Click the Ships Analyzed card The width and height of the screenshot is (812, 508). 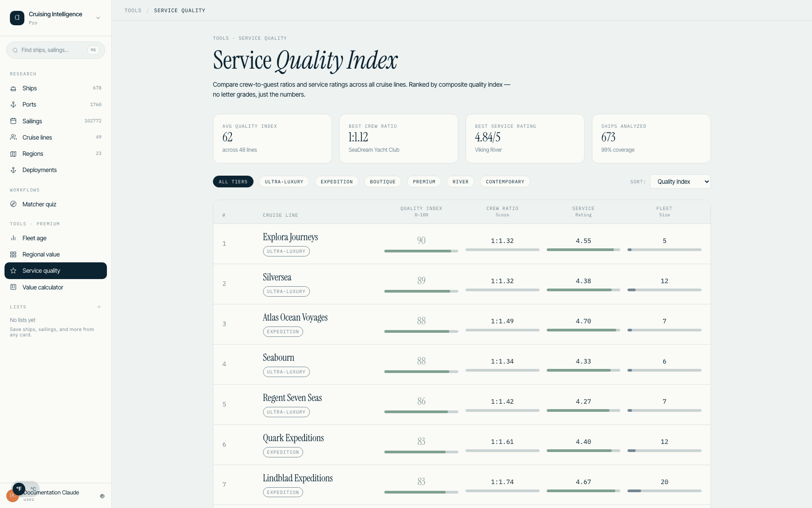(651, 139)
